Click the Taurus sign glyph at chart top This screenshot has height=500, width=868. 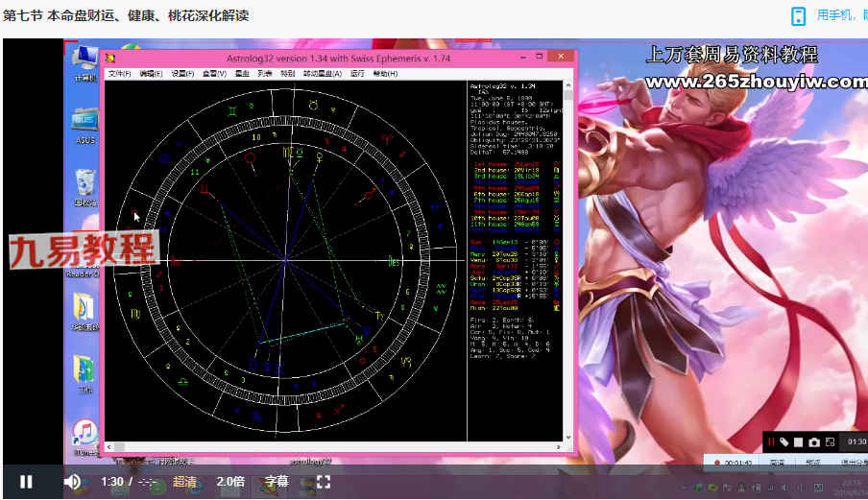click(313, 105)
